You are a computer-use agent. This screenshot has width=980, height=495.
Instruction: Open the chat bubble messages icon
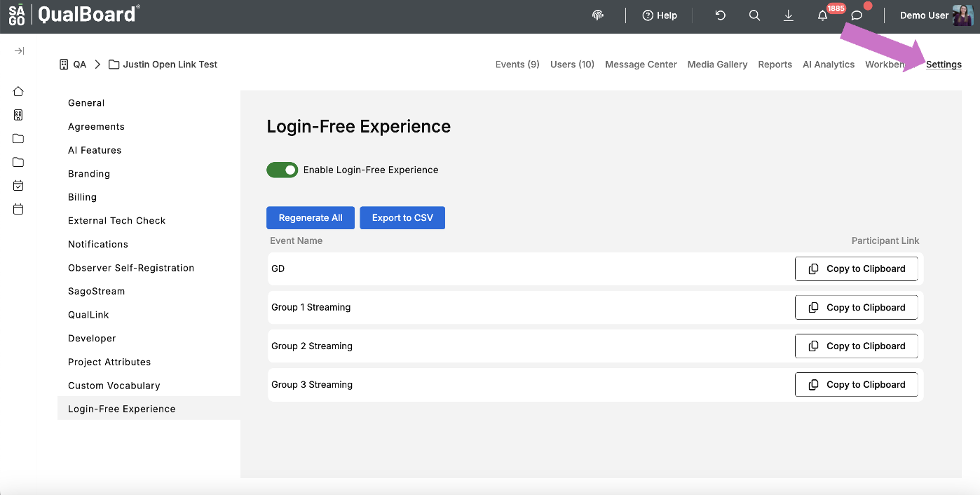pos(857,15)
